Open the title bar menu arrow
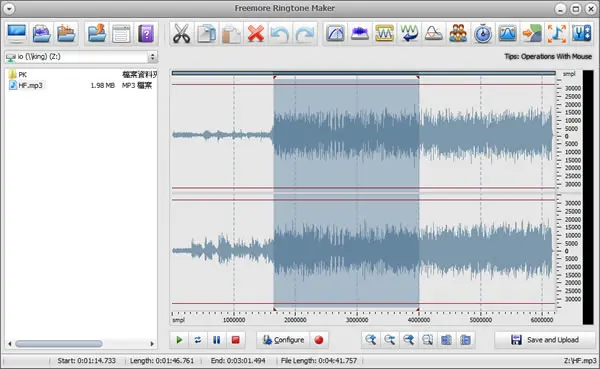Image resolution: width=600 pixels, height=369 pixels. [8, 8]
